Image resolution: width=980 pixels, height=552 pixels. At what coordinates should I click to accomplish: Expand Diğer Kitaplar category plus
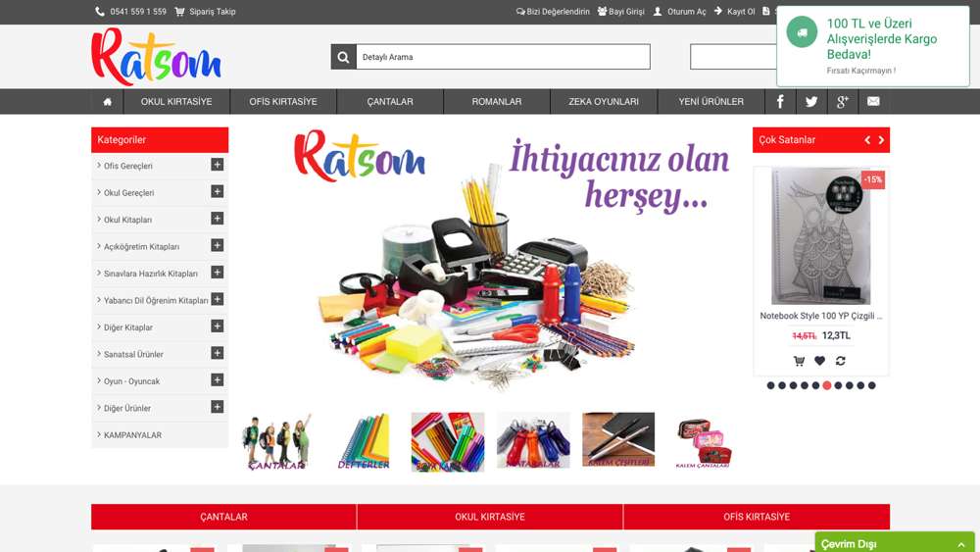click(x=217, y=326)
